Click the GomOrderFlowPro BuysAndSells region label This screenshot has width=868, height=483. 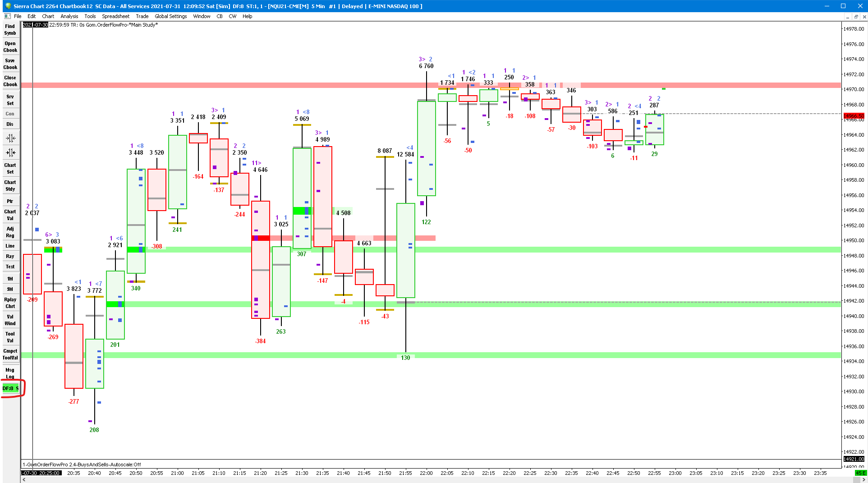point(82,465)
